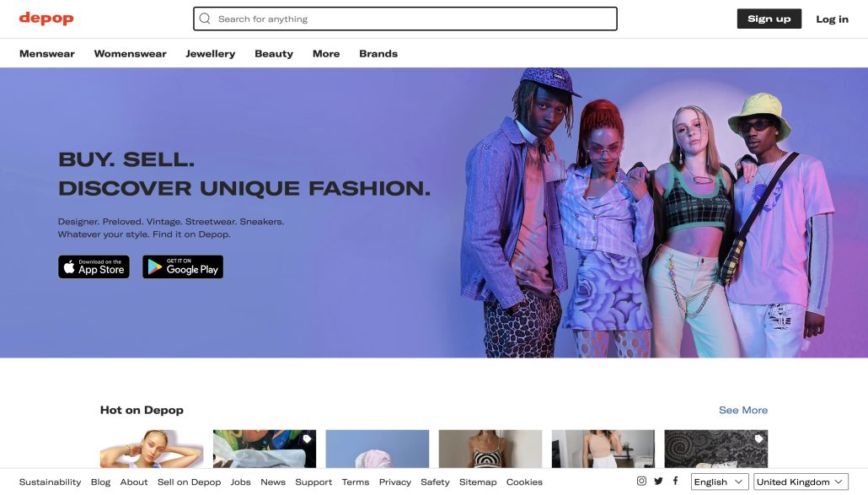The image size is (868, 495).
Task: Open the Sitemap footer link
Action: coord(478,482)
